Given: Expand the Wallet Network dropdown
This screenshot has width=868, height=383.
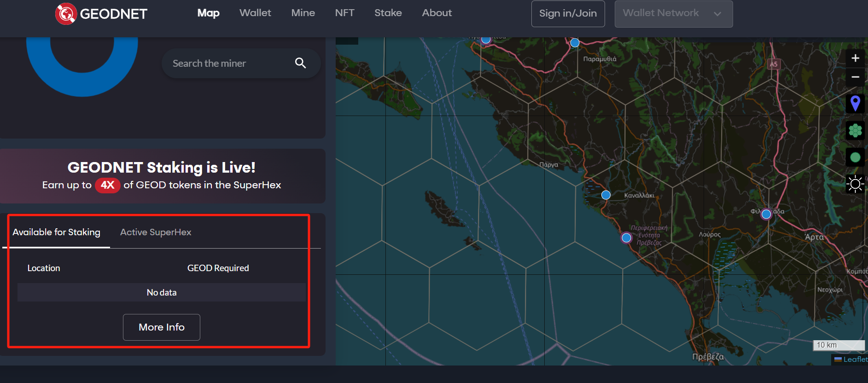Looking at the screenshot, I should tap(673, 14).
